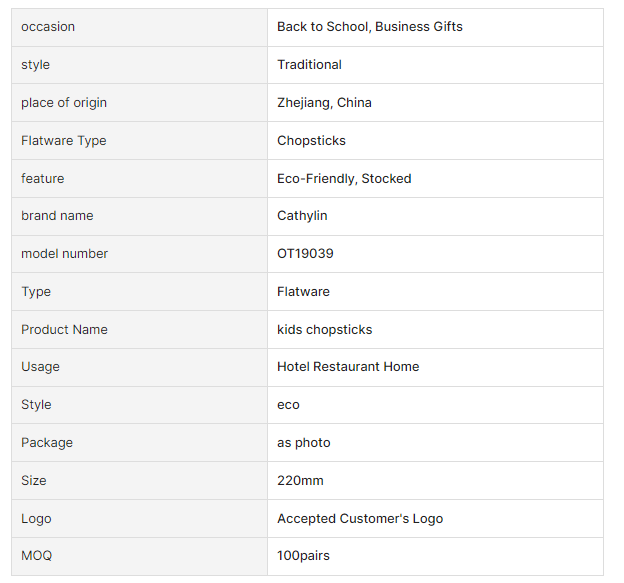This screenshot has height=583, width=624.
Task: Select the "220mm" size value
Action: click(x=300, y=481)
